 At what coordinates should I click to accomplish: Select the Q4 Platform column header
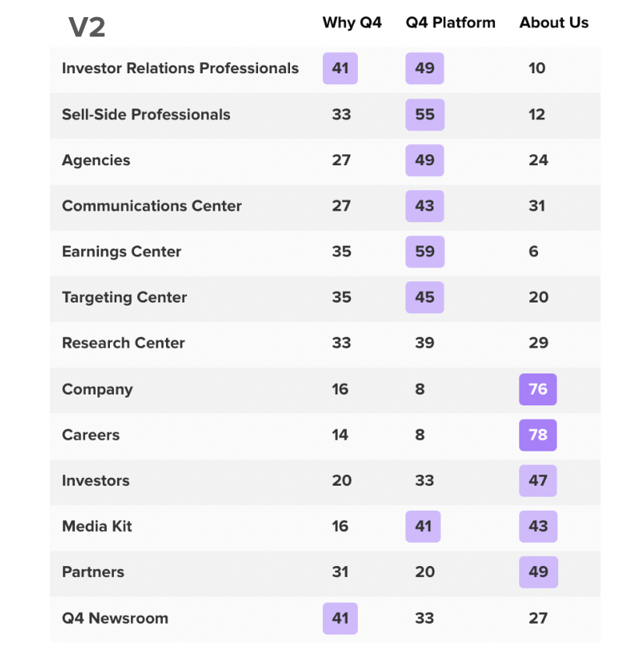(x=450, y=23)
